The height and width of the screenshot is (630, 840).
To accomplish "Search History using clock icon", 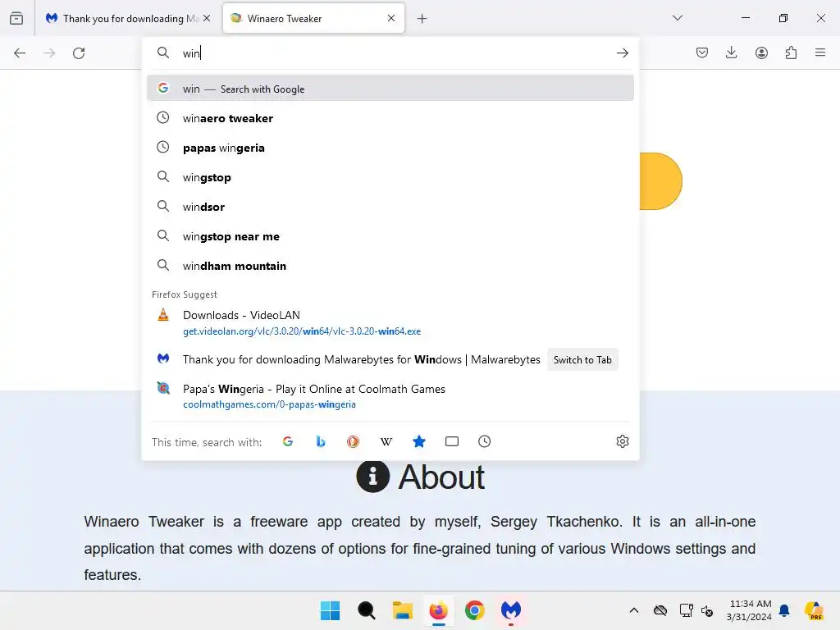I will point(484,441).
